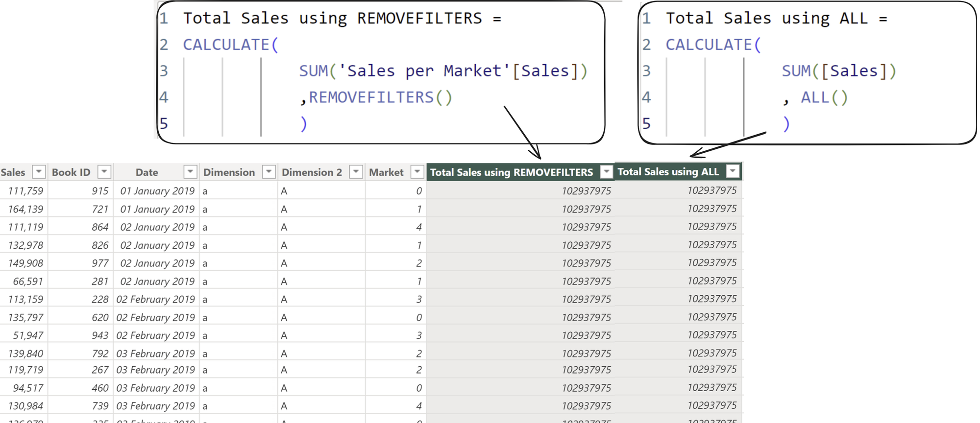980x423 pixels.
Task: Expand the Dimension column filter arrow
Action: point(269,172)
